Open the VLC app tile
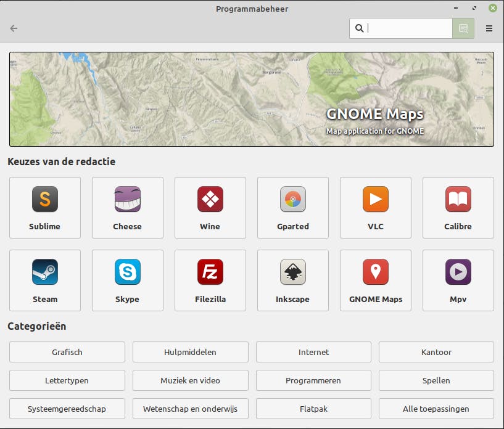504x429 pixels. [376, 208]
